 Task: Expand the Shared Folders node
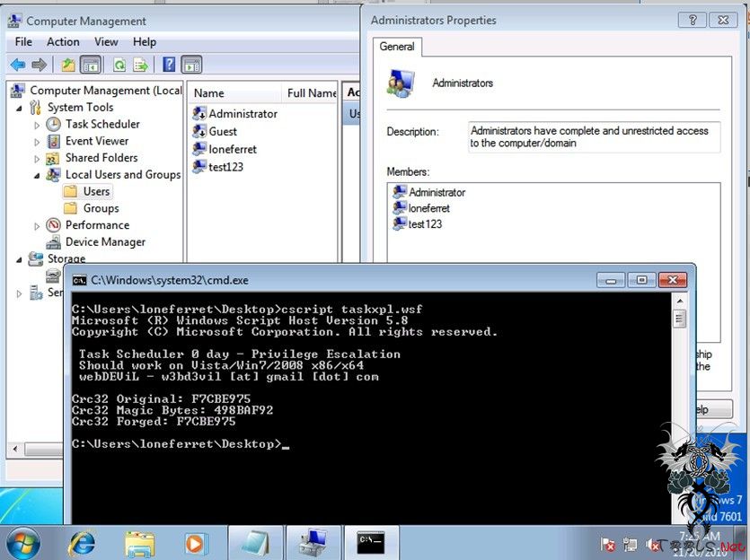(37, 159)
